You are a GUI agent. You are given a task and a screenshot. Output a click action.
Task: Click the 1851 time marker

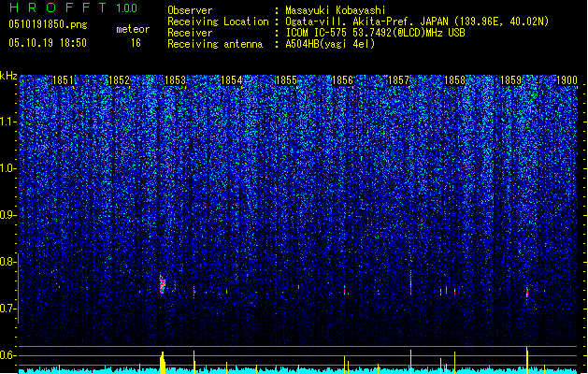63,80
